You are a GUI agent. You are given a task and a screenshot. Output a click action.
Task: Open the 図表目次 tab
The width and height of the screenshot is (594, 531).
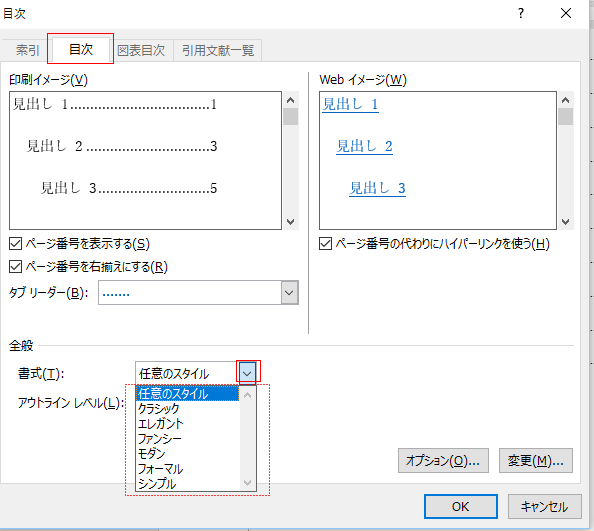tap(141, 50)
